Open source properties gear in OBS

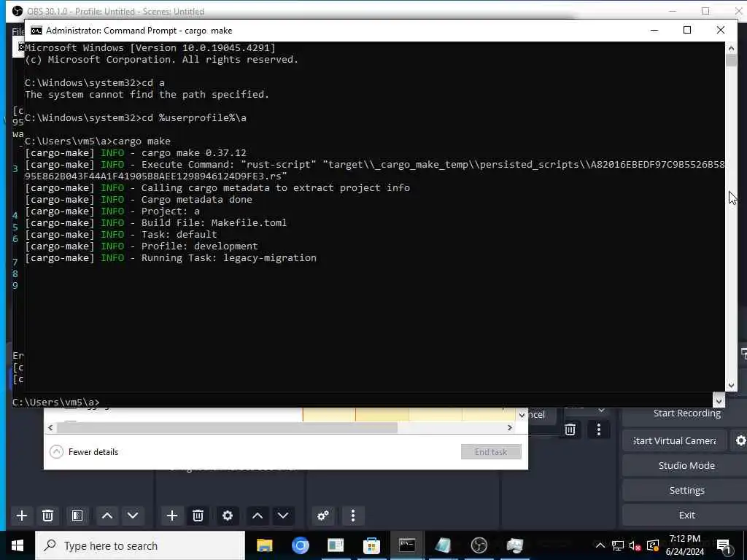228,516
